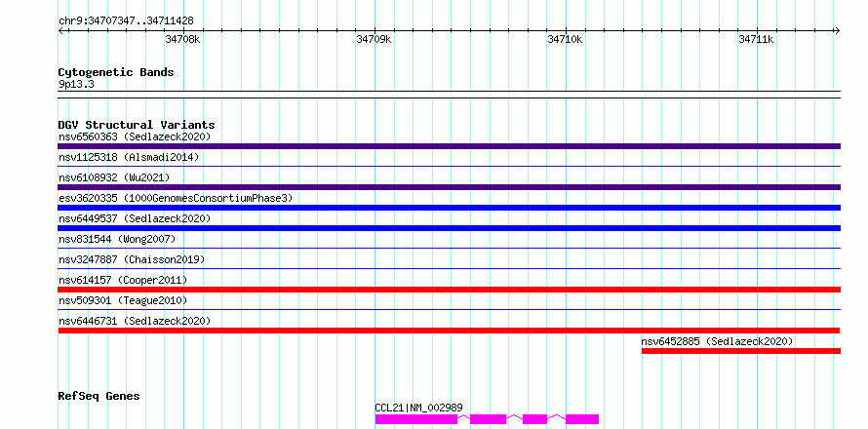Screen dimensions: 868x429
Task: Select variant label nsv614157 (Cooper2011)
Action: 123,280
